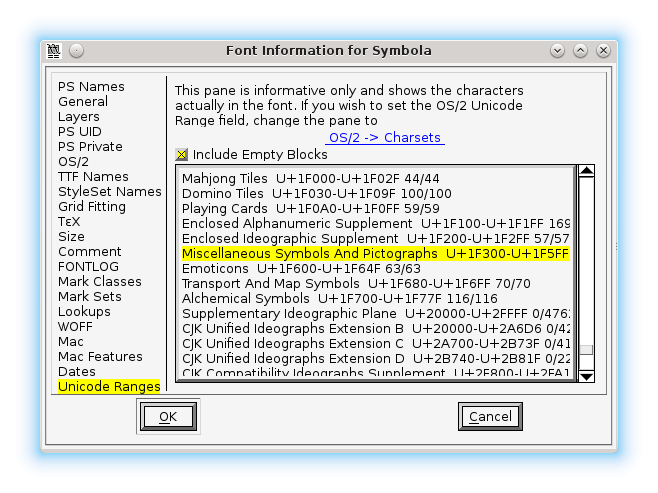The height and width of the screenshot is (493, 658).
Task: Switch to the Size pane
Action: pos(71,237)
